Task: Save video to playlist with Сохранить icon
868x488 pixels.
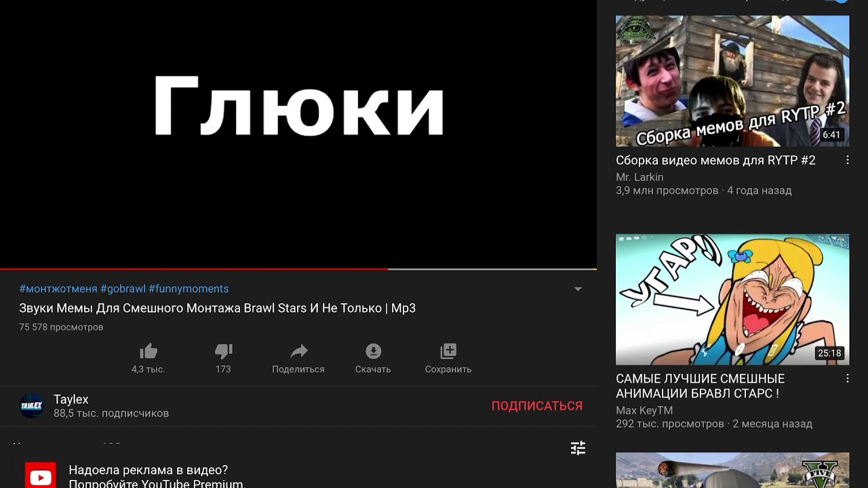Action: 448,351
